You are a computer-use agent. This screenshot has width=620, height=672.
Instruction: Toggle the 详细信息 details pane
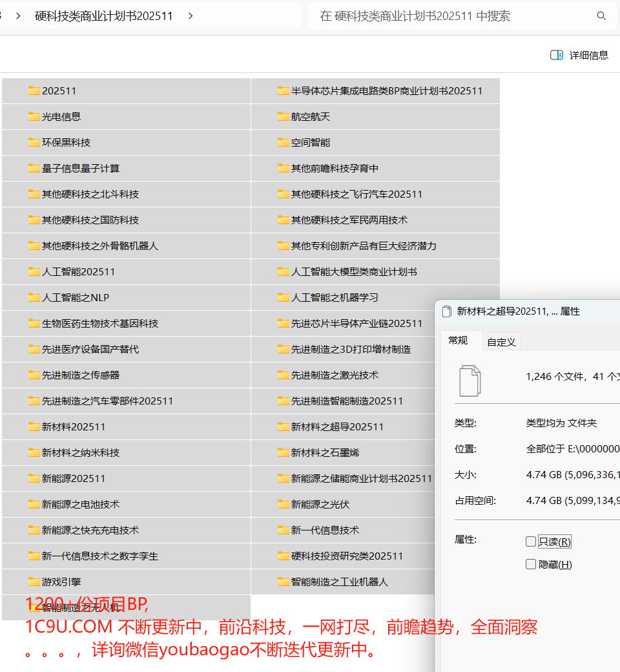[x=579, y=55]
